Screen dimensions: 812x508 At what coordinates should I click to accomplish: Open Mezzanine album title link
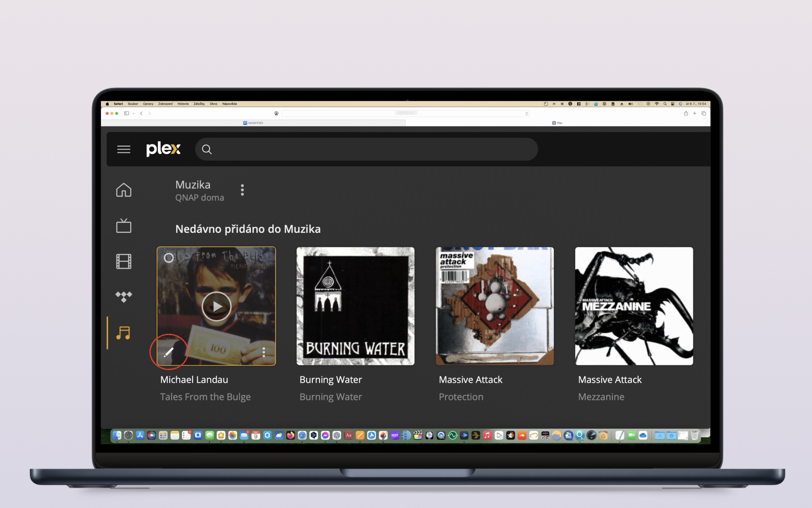[x=601, y=397]
